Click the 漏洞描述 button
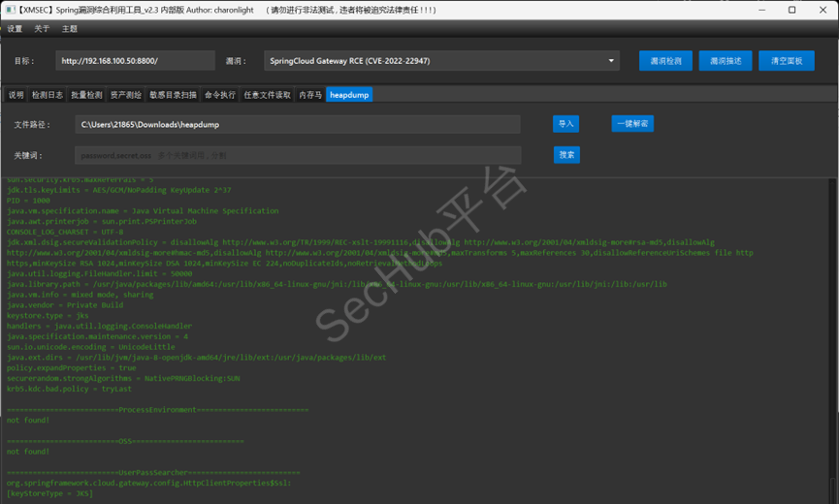 click(726, 61)
